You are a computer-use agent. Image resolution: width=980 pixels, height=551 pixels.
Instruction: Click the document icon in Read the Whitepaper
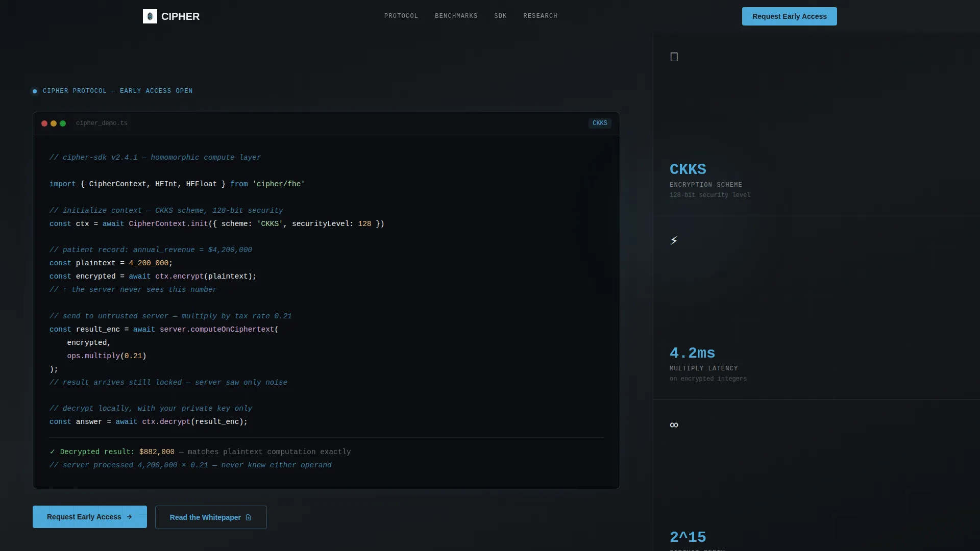249,517
